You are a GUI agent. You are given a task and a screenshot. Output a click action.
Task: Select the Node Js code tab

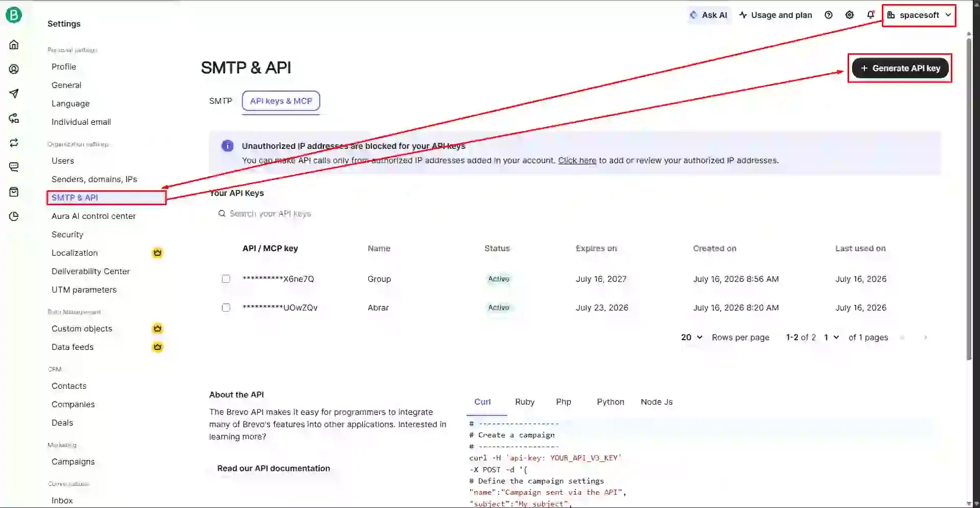tap(656, 402)
